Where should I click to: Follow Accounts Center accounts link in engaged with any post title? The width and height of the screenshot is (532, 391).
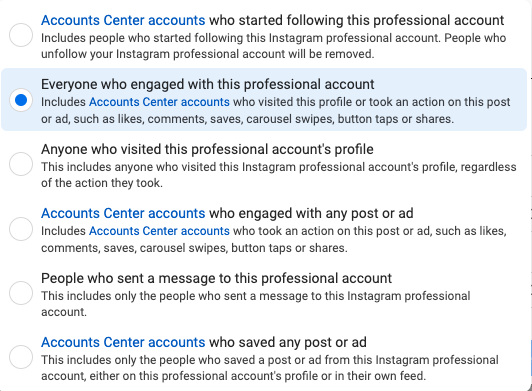(x=123, y=213)
